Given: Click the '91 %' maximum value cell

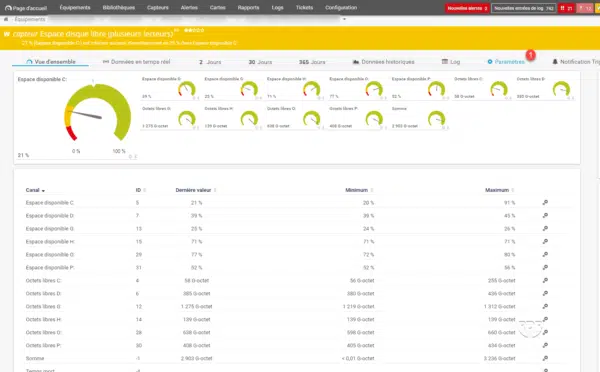Looking at the screenshot, I should pos(509,203).
